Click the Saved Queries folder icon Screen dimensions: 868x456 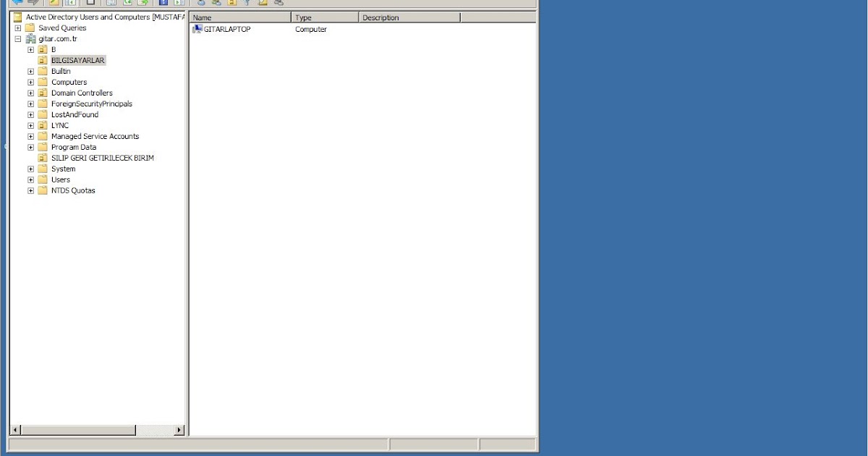click(x=30, y=28)
